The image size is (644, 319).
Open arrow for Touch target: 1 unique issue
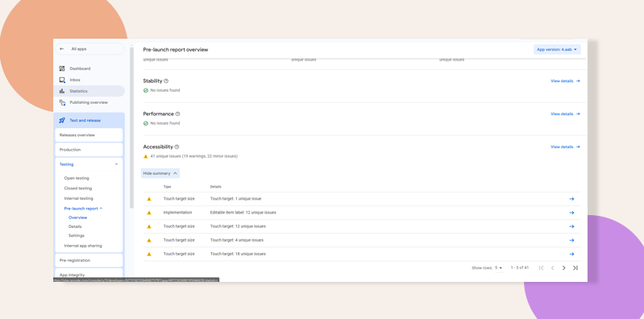571,199
